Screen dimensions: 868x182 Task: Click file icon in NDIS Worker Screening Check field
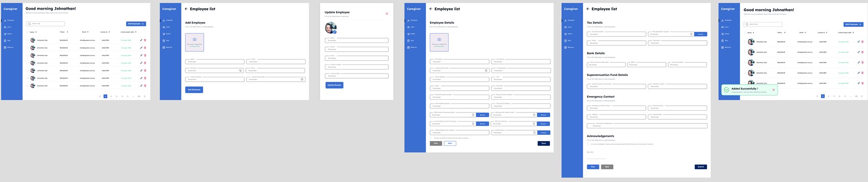pyautogui.click(x=473, y=115)
